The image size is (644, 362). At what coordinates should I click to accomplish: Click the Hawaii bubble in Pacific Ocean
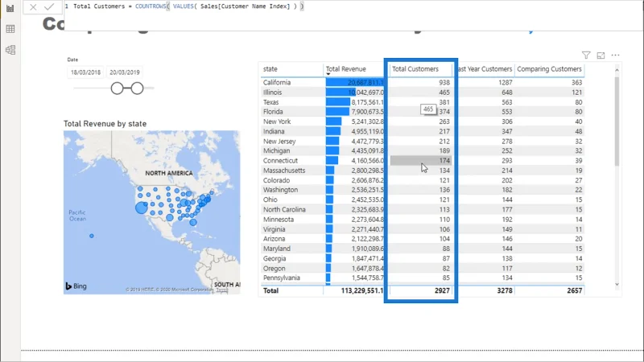(x=92, y=236)
